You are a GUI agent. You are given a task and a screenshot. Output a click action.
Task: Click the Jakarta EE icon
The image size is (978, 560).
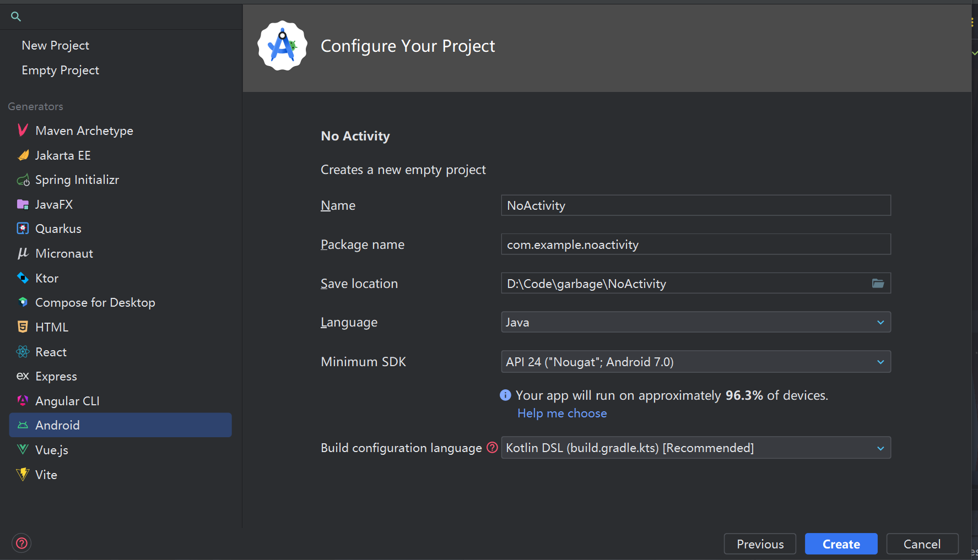[23, 155]
